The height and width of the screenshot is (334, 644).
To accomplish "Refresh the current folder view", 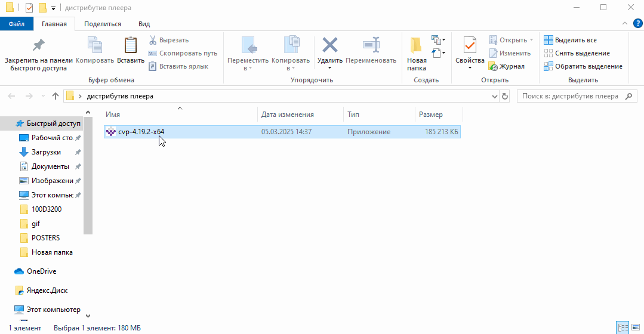I will point(505,96).
